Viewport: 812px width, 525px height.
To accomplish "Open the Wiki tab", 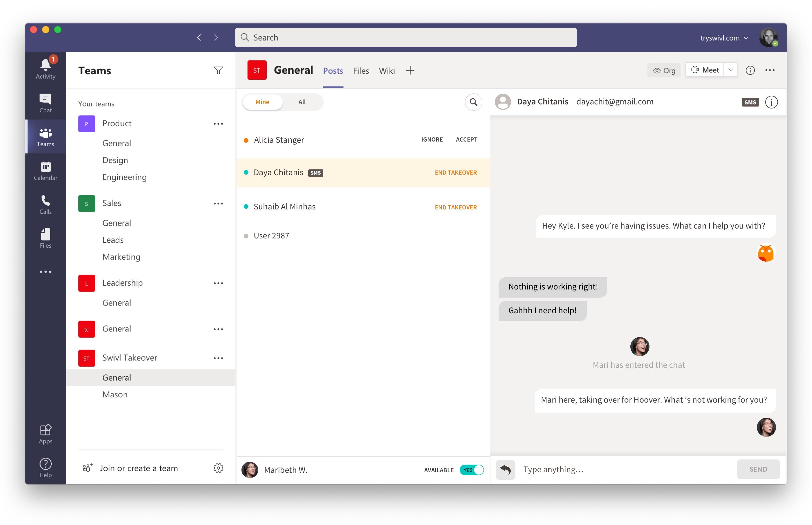I will pyautogui.click(x=386, y=70).
